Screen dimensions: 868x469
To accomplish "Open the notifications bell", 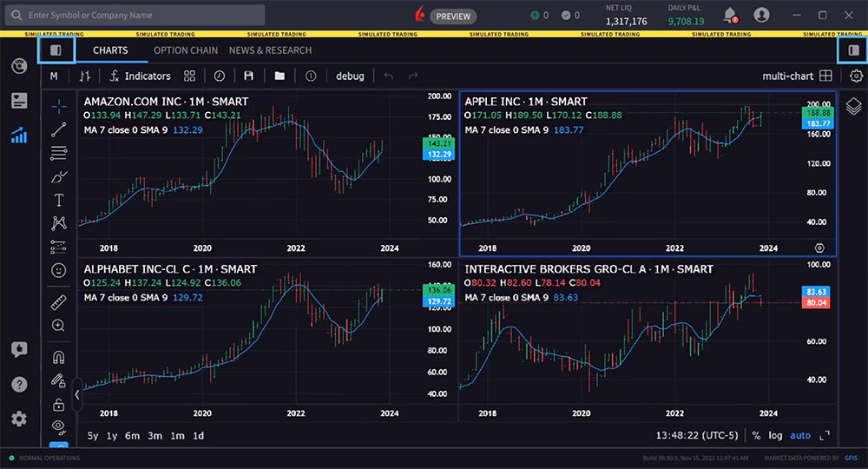I will coord(730,15).
